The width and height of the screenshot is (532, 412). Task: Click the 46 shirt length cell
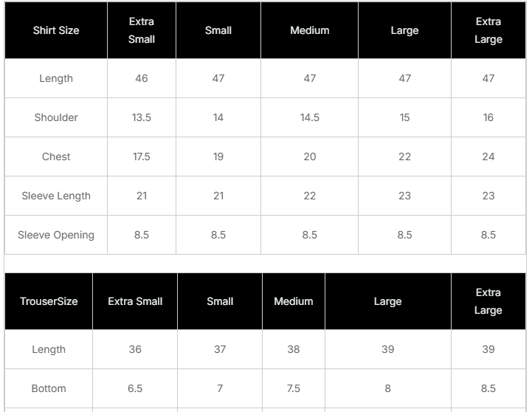point(142,78)
